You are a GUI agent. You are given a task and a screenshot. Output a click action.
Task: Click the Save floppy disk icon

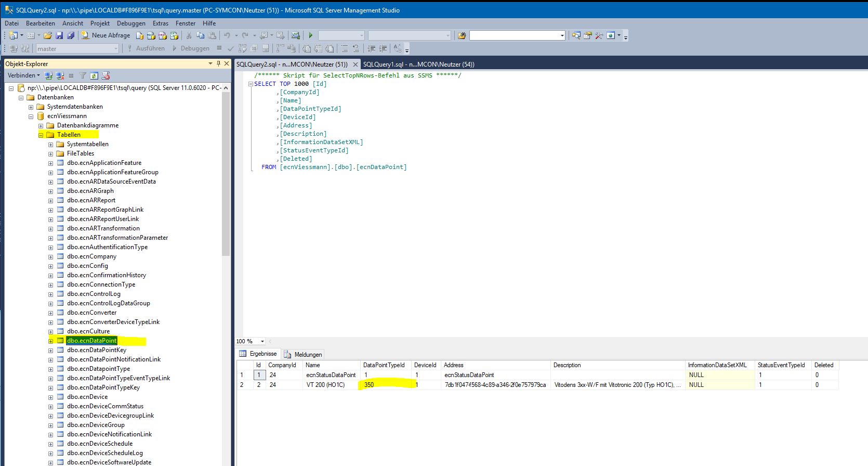(59, 35)
